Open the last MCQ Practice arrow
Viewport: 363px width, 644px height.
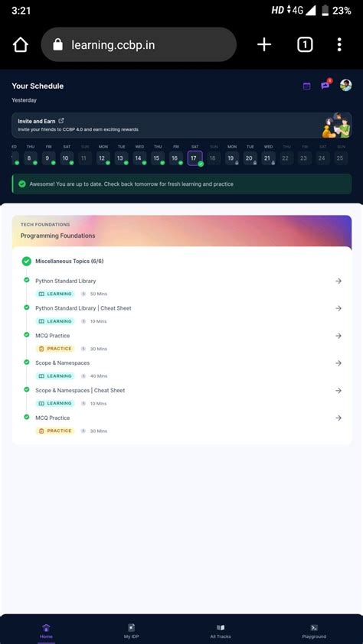[338, 418]
